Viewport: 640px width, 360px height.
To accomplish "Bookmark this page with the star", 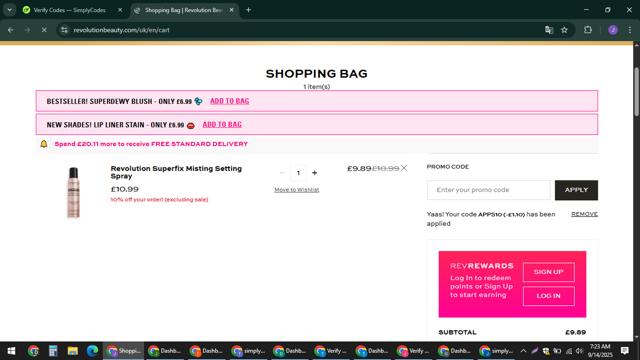I will (x=564, y=30).
